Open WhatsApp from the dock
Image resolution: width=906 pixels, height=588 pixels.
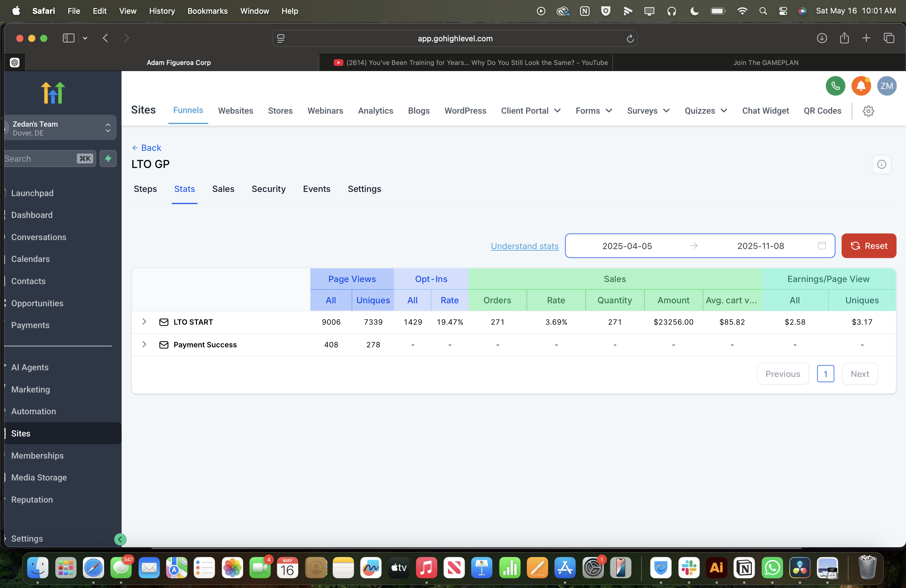click(772, 568)
